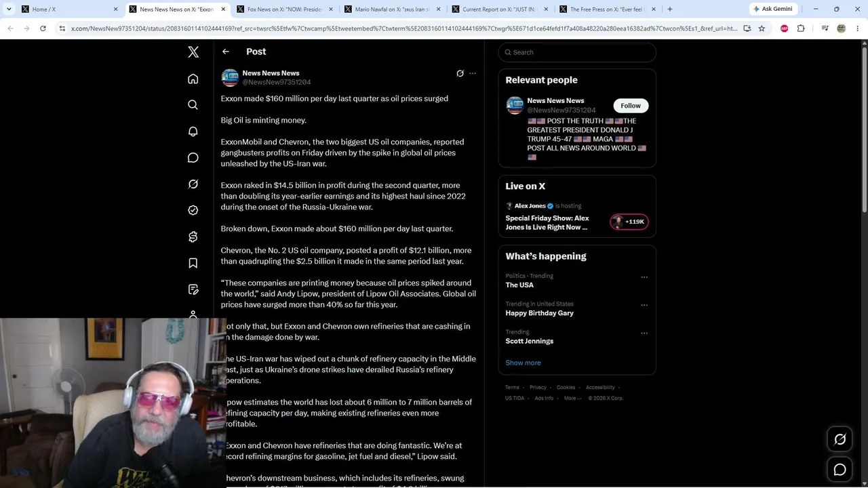This screenshot has height=488, width=868.
Task: Open Profile icon in sidebar
Action: [x=193, y=314]
